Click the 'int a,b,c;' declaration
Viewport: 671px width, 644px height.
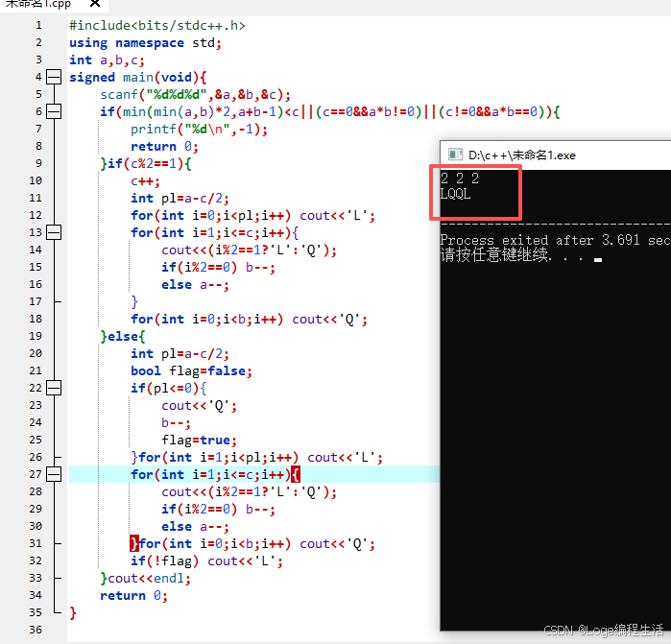tap(107, 60)
